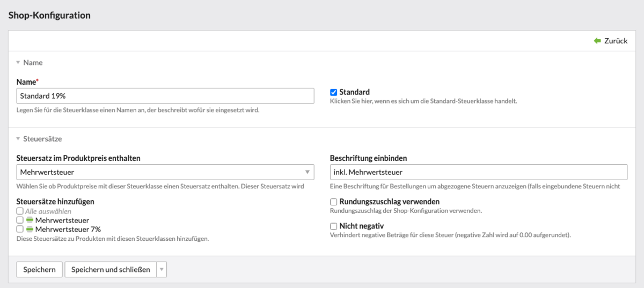The width and height of the screenshot is (644, 288).
Task: Click the Steuersätze section header text
Action: pyautogui.click(x=42, y=139)
